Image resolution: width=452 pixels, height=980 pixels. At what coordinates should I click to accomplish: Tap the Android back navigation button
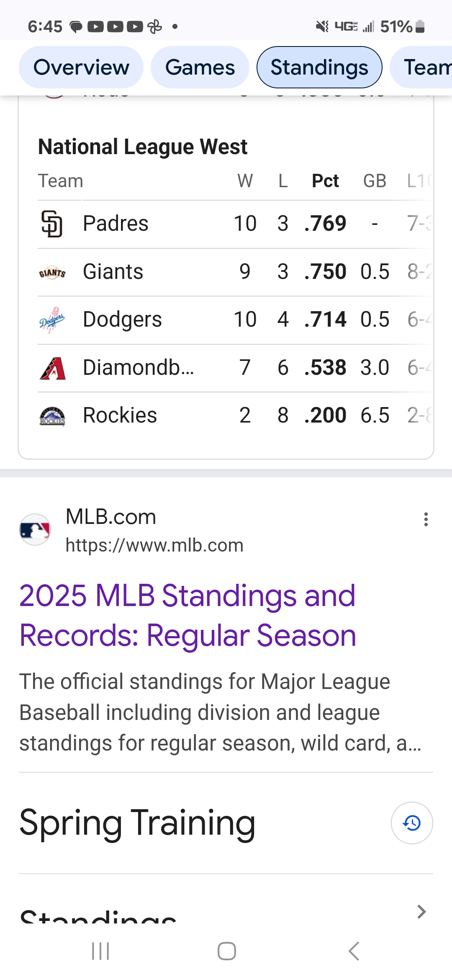354,951
